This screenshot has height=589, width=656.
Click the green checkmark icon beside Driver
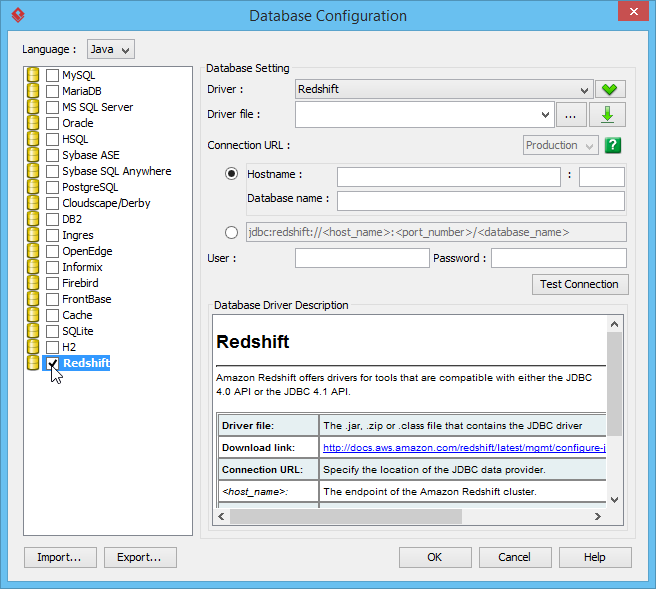[x=610, y=89]
